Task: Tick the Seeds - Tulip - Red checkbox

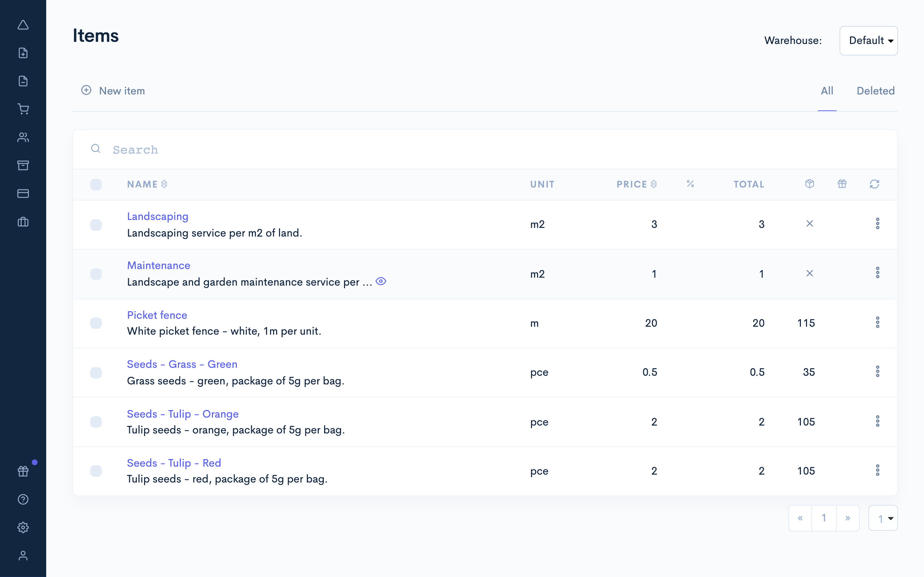Action: pyautogui.click(x=96, y=471)
